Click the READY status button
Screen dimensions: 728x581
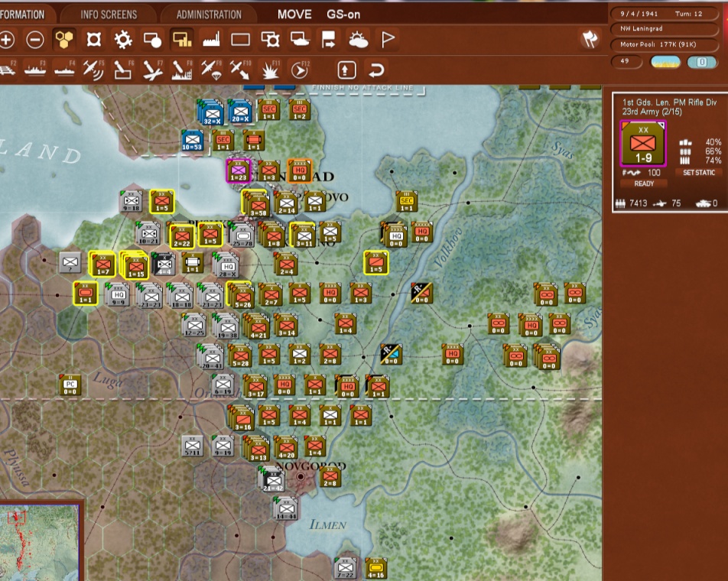point(644,183)
